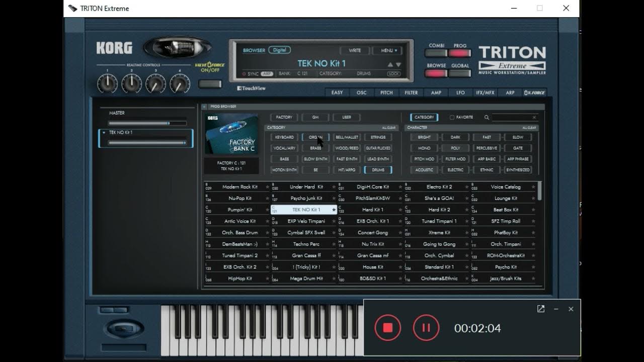Viewport: 644px width, 362px height.
Task: Open the EASY tab
Action: click(337, 93)
